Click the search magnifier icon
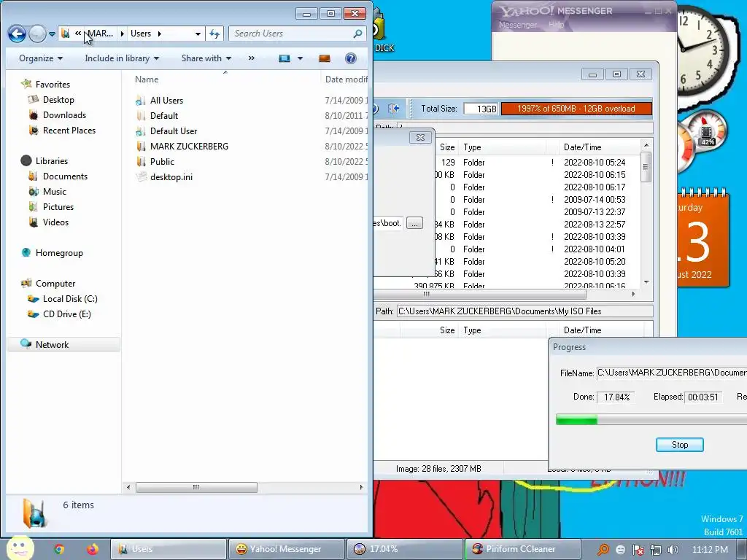This screenshot has width=747, height=560. (357, 34)
